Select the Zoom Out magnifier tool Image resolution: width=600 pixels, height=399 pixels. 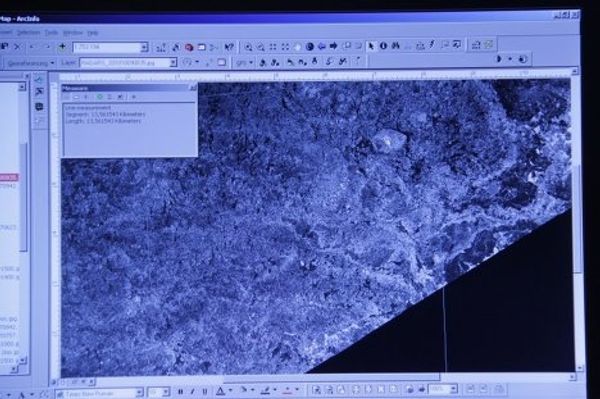click(261, 47)
